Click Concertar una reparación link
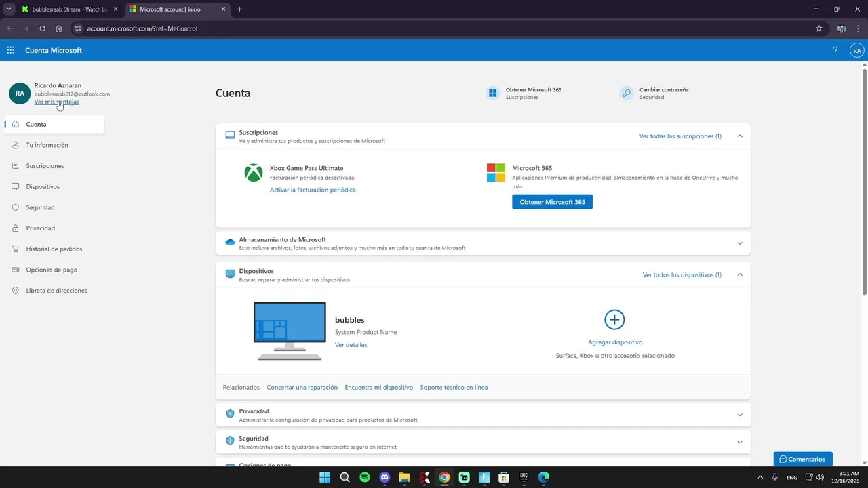The image size is (868, 488). (302, 388)
